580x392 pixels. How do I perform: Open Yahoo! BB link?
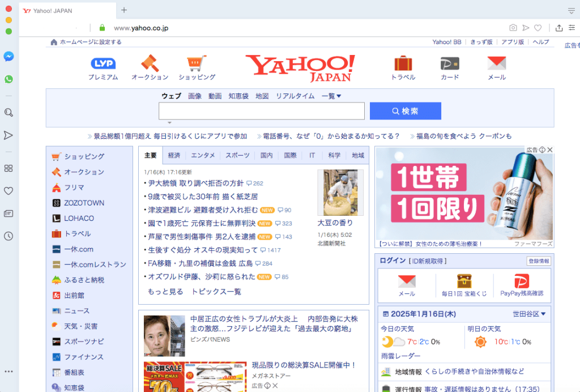[x=447, y=42]
